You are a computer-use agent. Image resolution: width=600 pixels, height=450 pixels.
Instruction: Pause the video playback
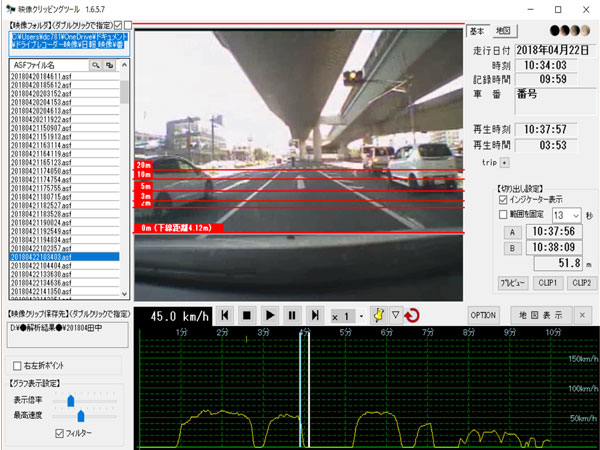point(292,316)
